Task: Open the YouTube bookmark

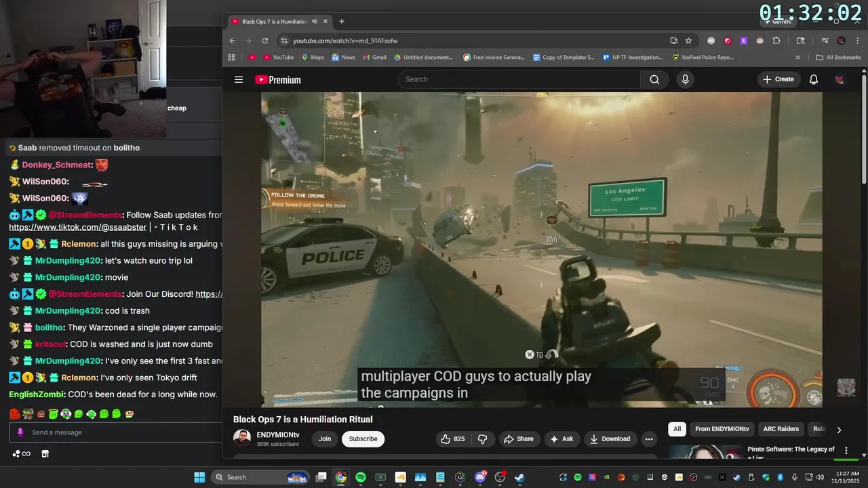Action: tap(278, 58)
